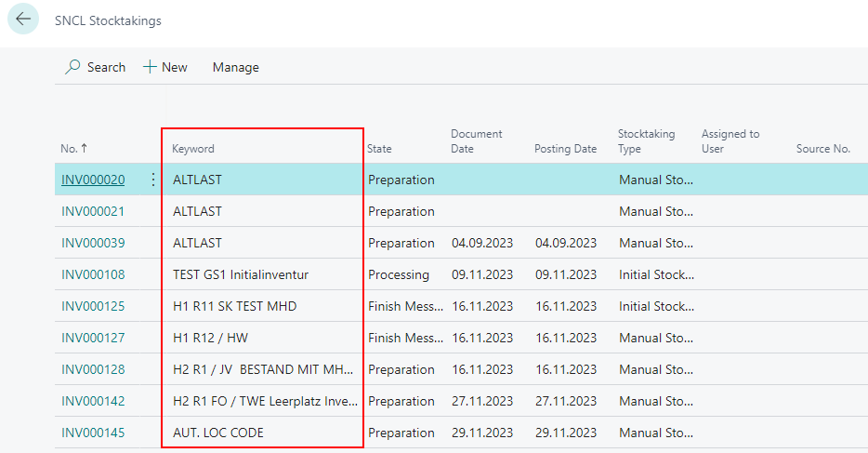Screen dimensions: 868x453
Task: Open stocktaking INV000021 link
Action: 93,211
